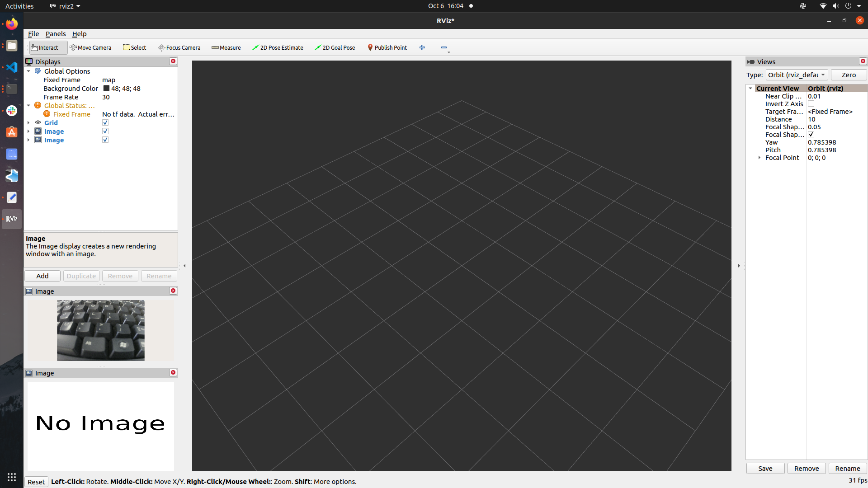868x488 pixels.
Task: Enable Invert Z Axis in Current View
Action: point(811,103)
